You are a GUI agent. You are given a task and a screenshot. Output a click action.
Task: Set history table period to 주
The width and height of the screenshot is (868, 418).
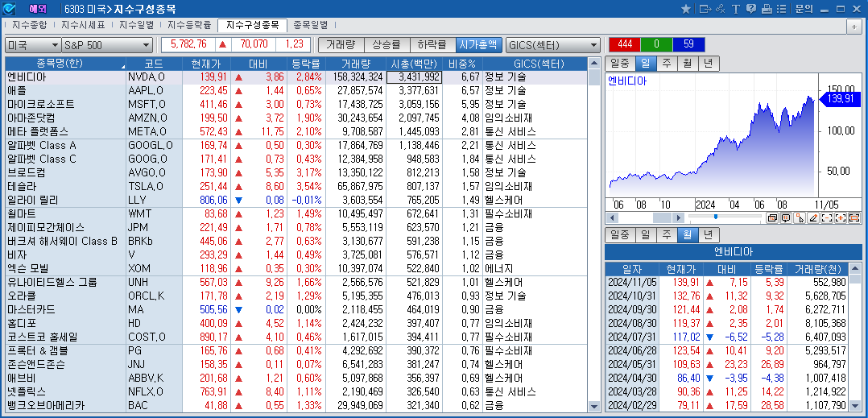click(666, 234)
